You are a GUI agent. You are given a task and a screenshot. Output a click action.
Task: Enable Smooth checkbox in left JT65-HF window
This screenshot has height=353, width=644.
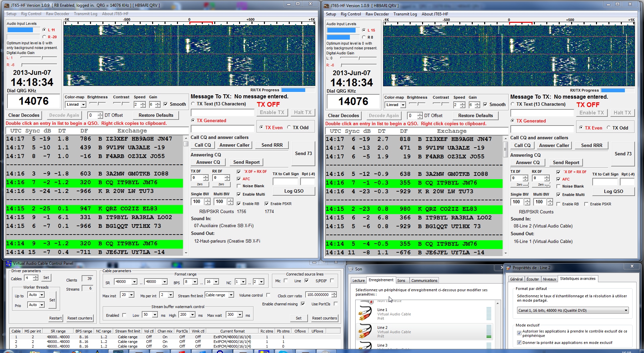166,104
